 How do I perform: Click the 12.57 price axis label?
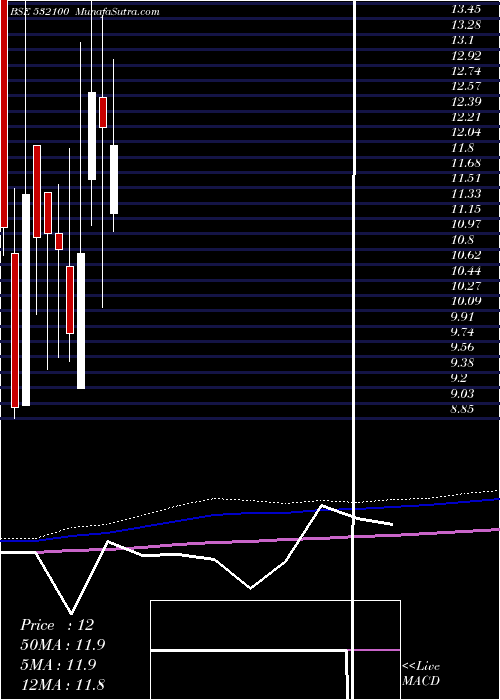[467, 86]
